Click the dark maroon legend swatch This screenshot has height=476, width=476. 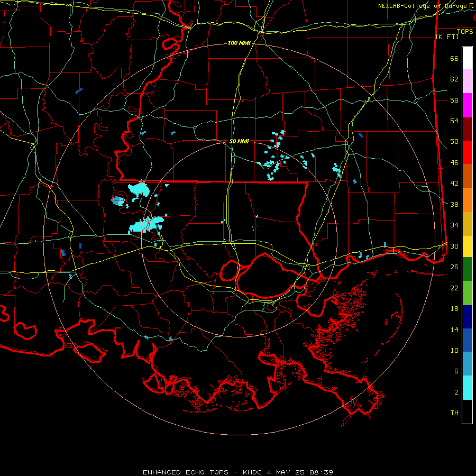pos(467,130)
